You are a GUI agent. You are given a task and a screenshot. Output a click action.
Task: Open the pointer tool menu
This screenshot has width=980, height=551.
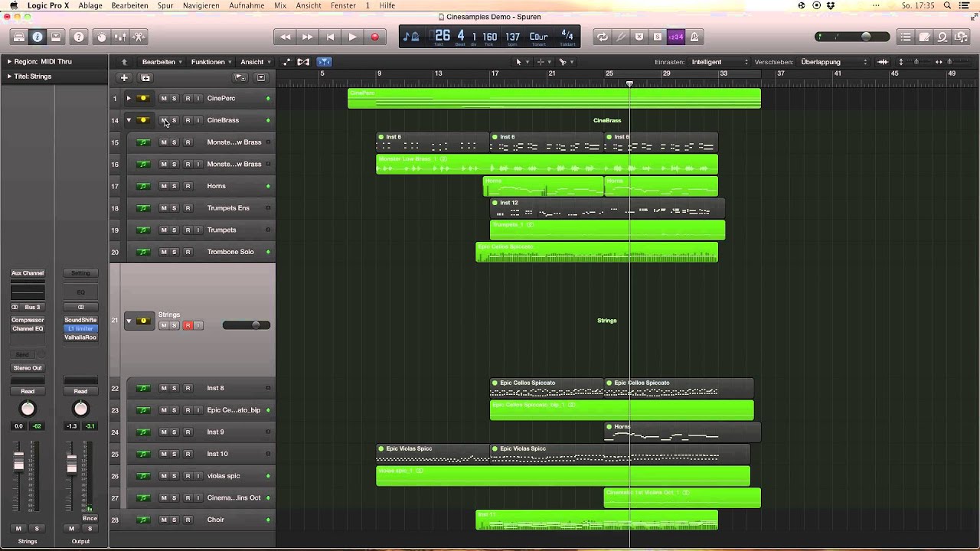(x=521, y=62)
